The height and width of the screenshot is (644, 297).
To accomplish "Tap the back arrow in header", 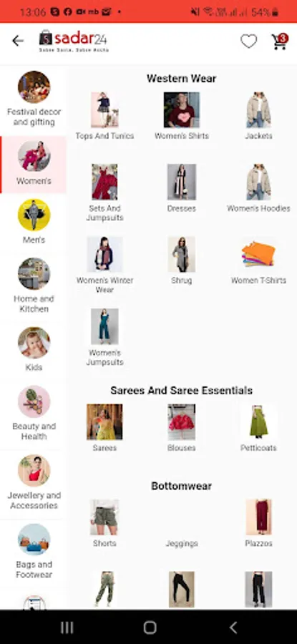I will (x=18, y=41).
